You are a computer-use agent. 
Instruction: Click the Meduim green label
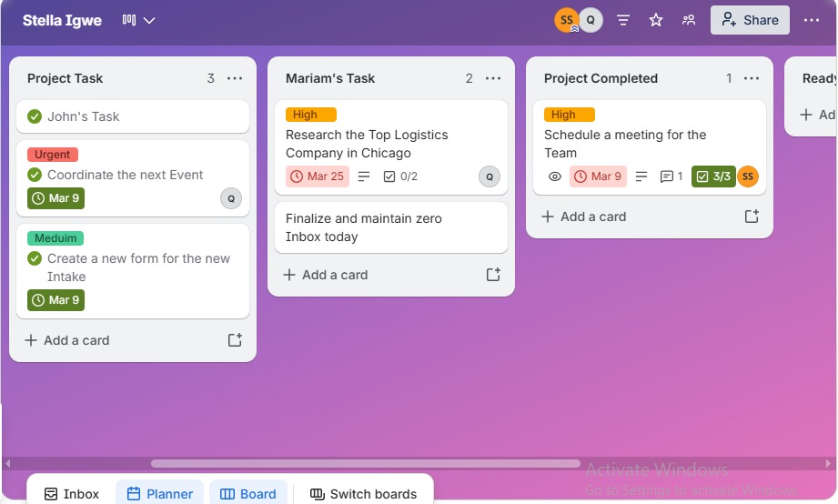tap(56, 238)
